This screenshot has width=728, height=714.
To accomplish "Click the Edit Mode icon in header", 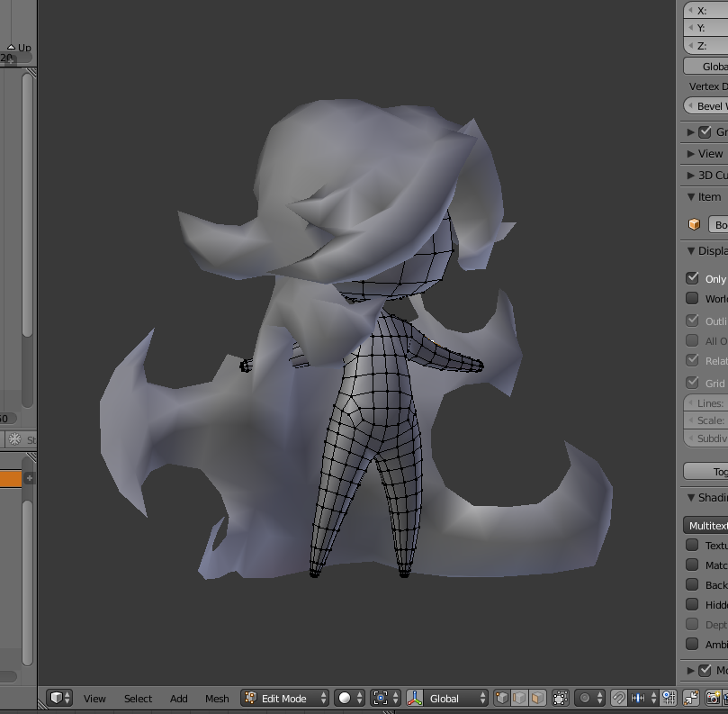I will coord(251,698).
